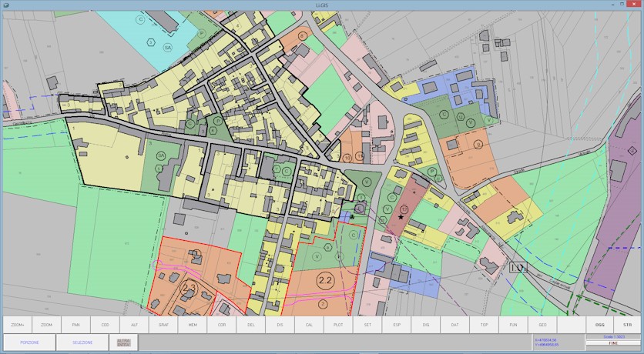This screenshot has height=354, width=644.
Task: Click the ZOOM+ toolbar button
Action: 18,325
